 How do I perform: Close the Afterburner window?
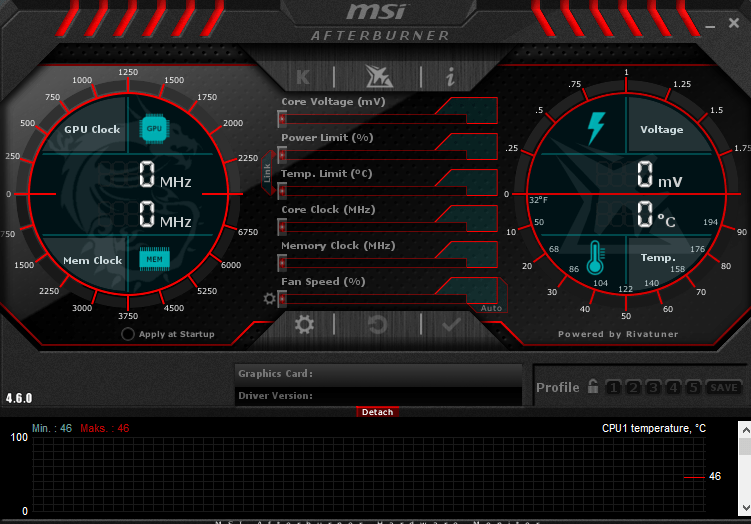tap(734, 23)
